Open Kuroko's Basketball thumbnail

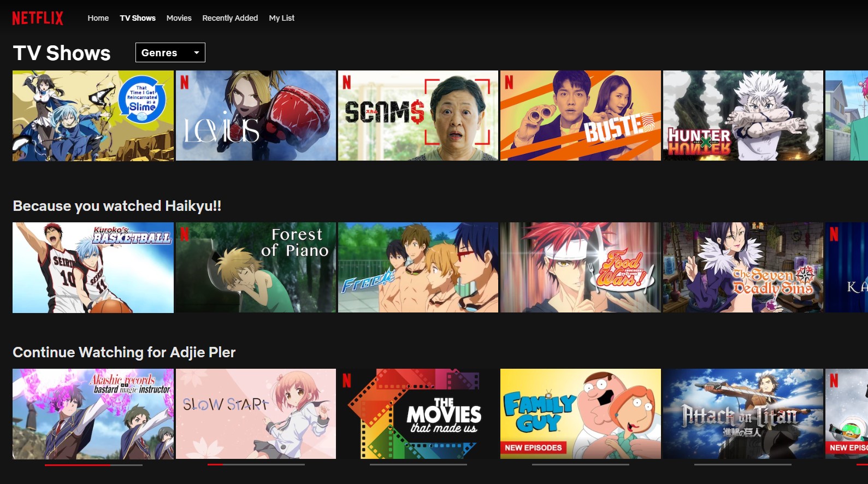pyautogui.click(x=93, y=268)
